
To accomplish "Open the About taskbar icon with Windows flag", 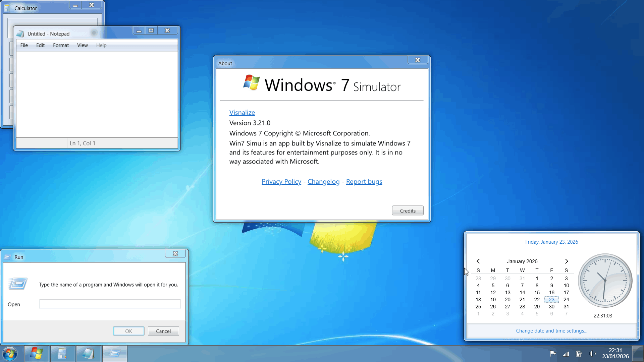I will point(37,354).
